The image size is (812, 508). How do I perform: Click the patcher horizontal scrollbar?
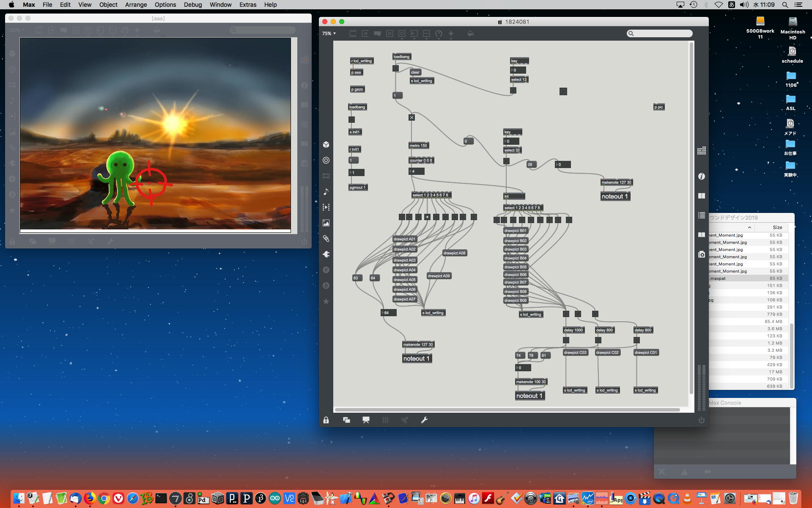(x=507, y=410)
